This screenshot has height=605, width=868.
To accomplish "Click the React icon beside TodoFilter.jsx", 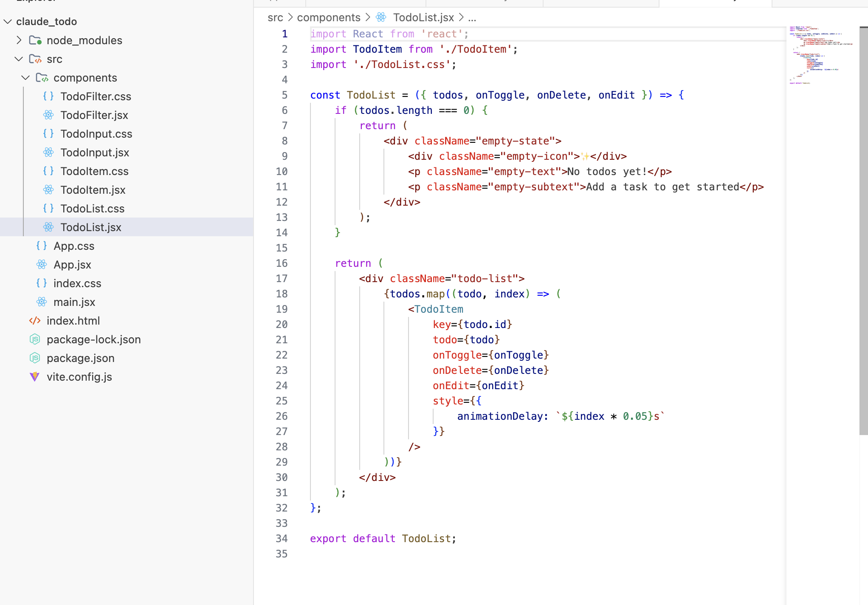I will pos(48,115).
